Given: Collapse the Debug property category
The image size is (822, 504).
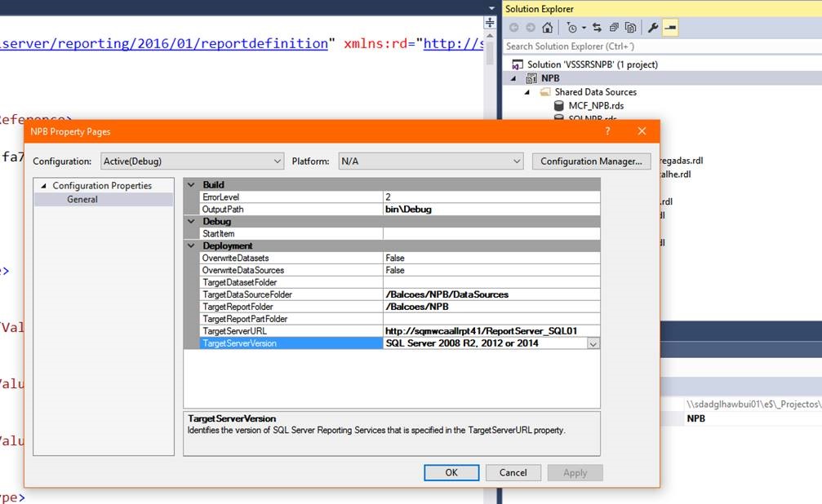Looking at the screenshot, I should click(x=191, y=221).
